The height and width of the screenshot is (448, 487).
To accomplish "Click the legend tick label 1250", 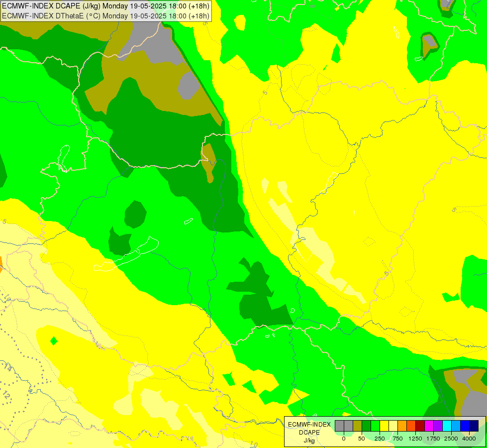I will tap(415, 439).
